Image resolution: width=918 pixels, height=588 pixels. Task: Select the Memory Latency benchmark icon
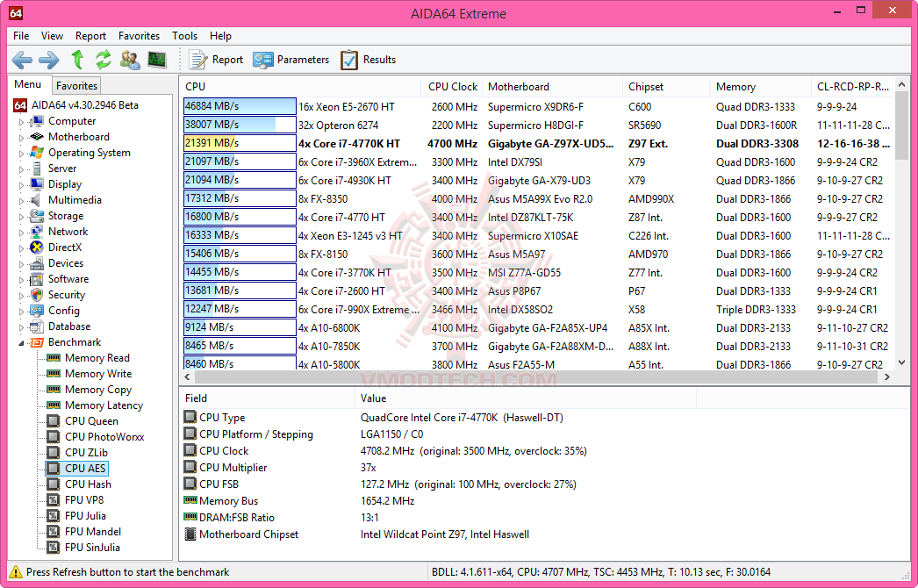(x=54, y=405)
